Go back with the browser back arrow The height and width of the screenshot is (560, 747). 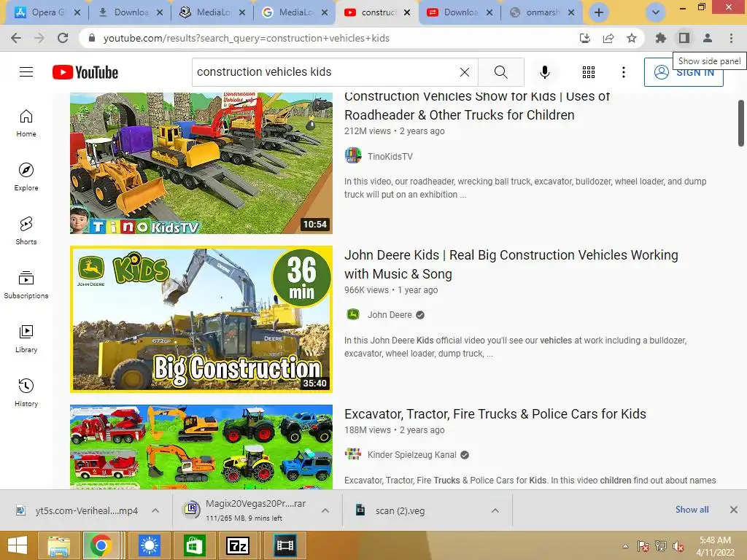pyautogui.click(x=16, y=38)
